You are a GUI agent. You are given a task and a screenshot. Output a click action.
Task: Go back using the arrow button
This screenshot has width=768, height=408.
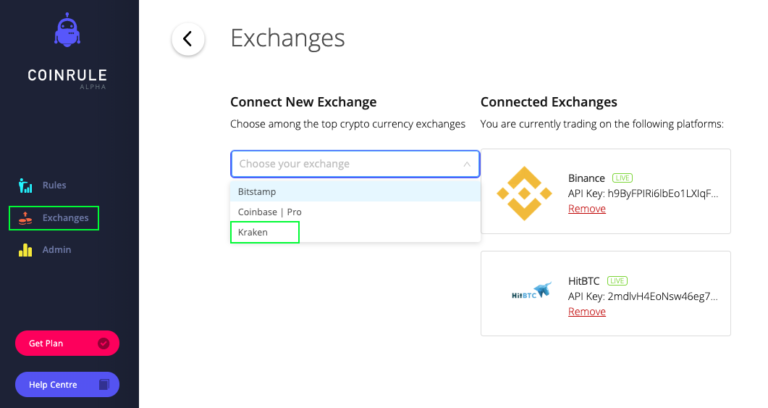pyautogui.click(x=188, y=39)
